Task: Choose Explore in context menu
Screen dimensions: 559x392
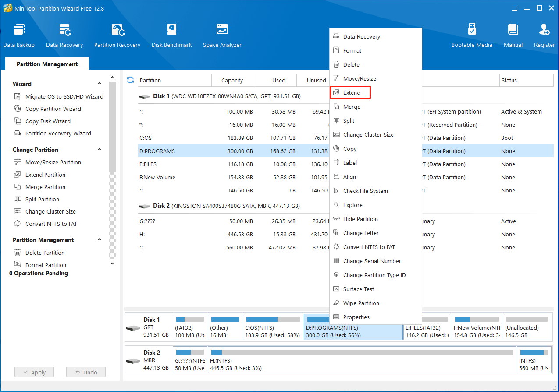Action: [x=376, y=205]
